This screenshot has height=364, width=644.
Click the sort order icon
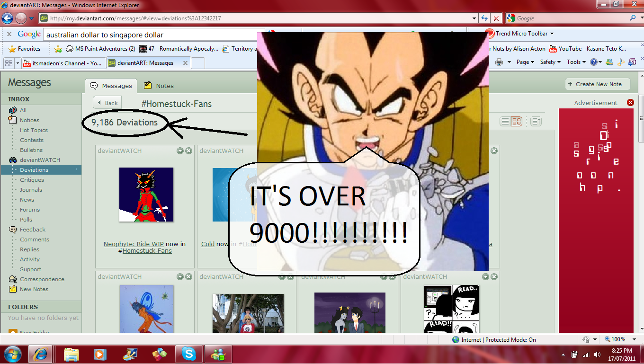[536, 122]
